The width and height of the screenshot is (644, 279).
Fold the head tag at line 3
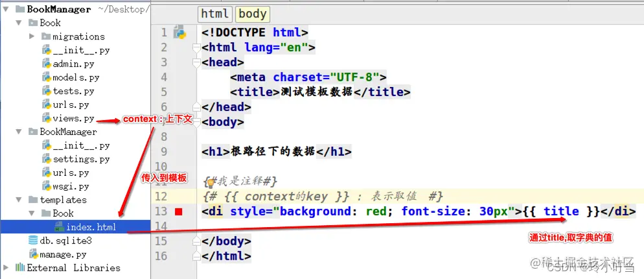pyautogui.click(x=196, y=62)
